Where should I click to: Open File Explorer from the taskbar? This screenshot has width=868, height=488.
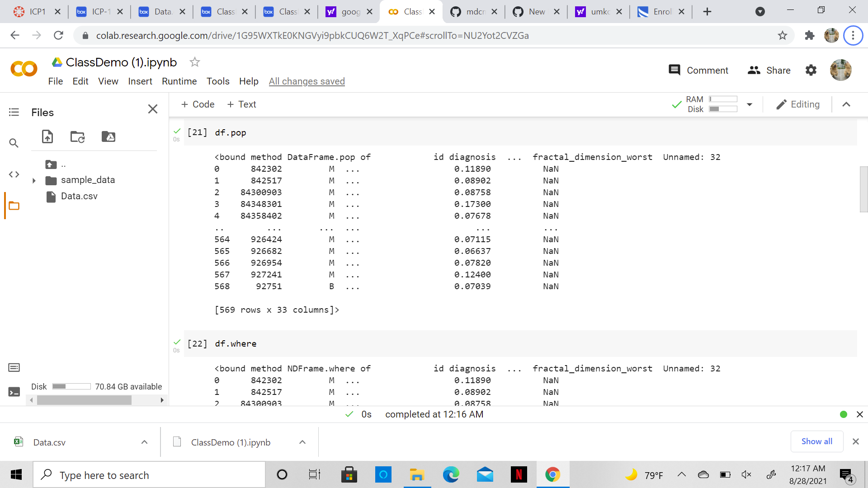[x=417, y=474]
